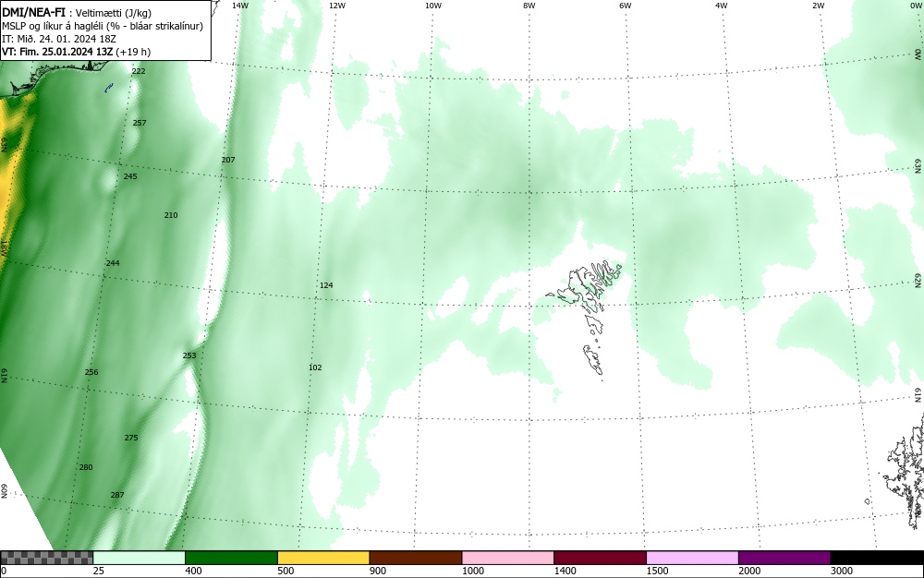
Task: Click the legend value 900
Action: click(378, 571)
